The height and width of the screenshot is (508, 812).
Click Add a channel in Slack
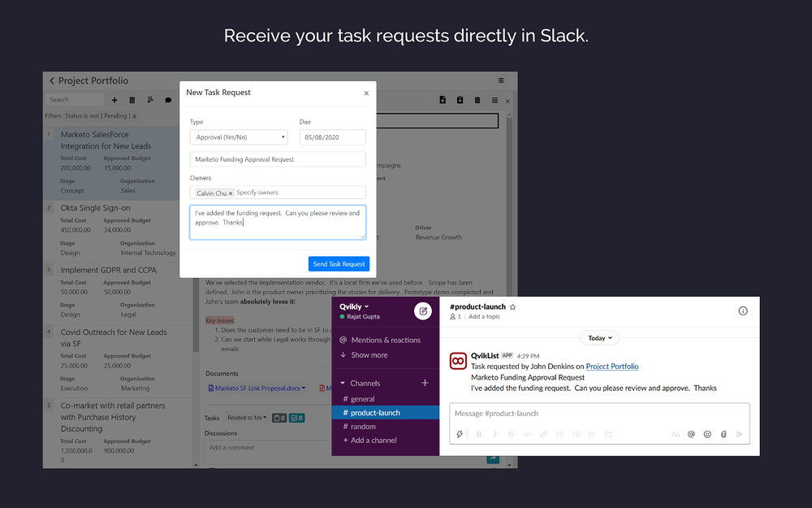click(369, 440)
